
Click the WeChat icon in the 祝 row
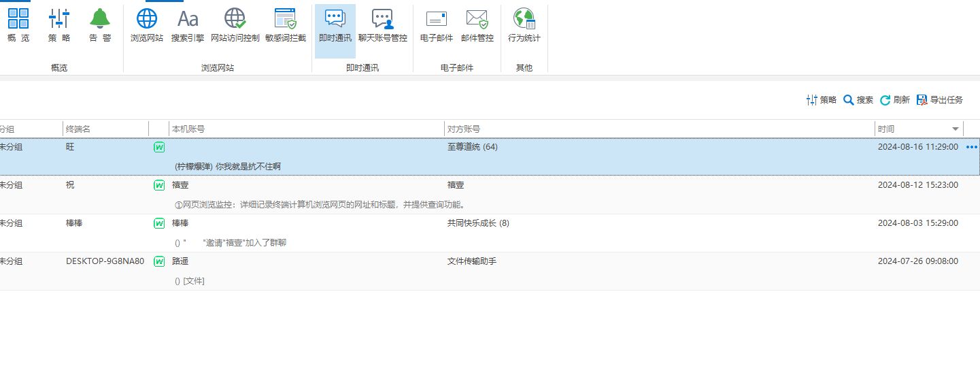(x=159, y=185)
